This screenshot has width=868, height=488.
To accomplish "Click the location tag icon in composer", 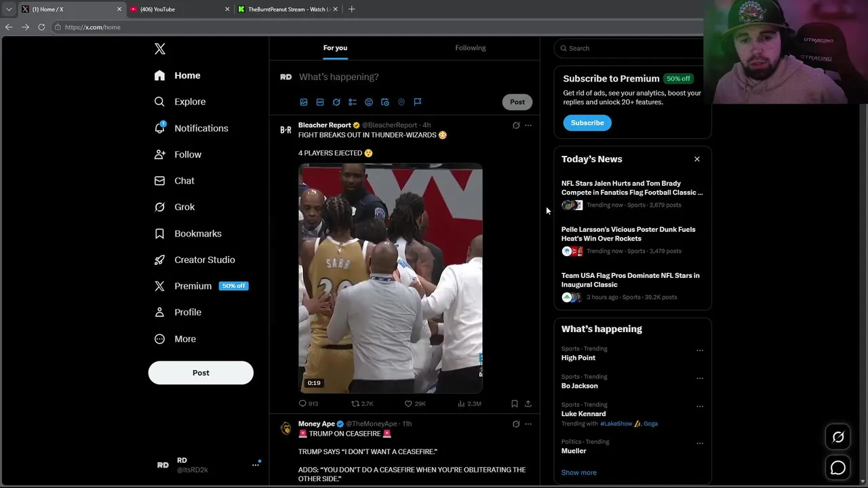I will coord(401,102).
